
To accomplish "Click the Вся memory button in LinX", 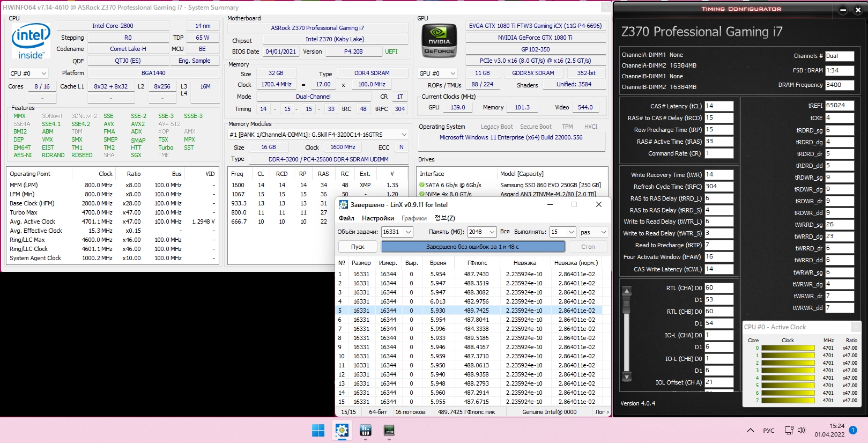I will click(505, 232).
